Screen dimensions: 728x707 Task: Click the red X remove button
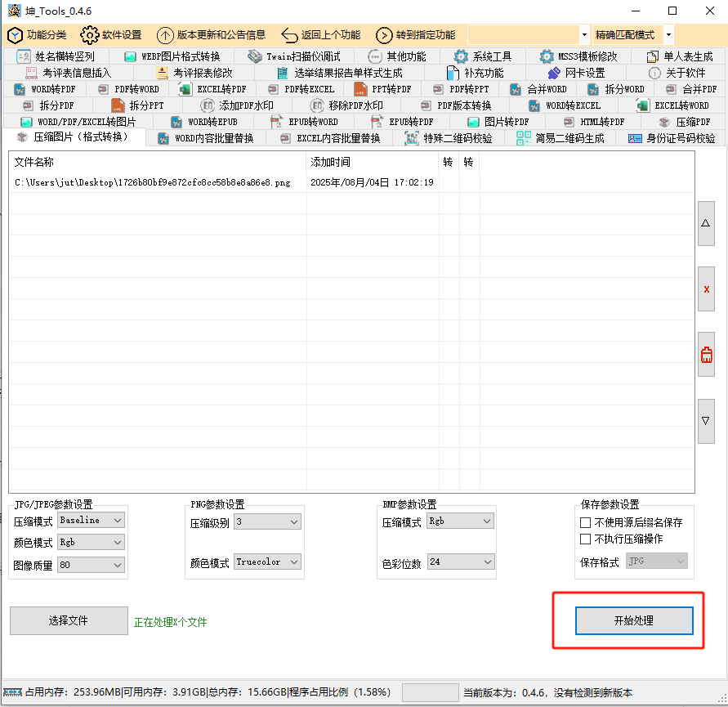click(706, 289)
